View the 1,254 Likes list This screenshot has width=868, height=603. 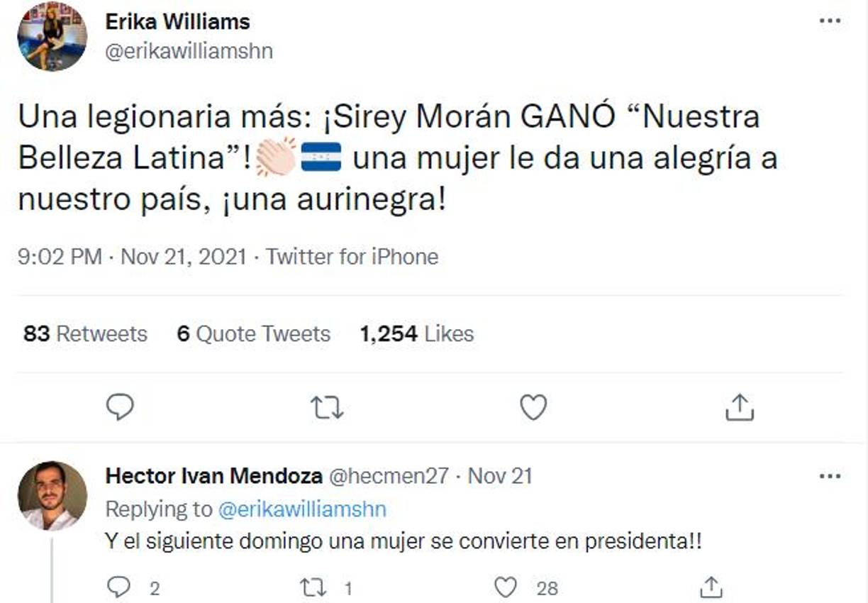[418, 333]
